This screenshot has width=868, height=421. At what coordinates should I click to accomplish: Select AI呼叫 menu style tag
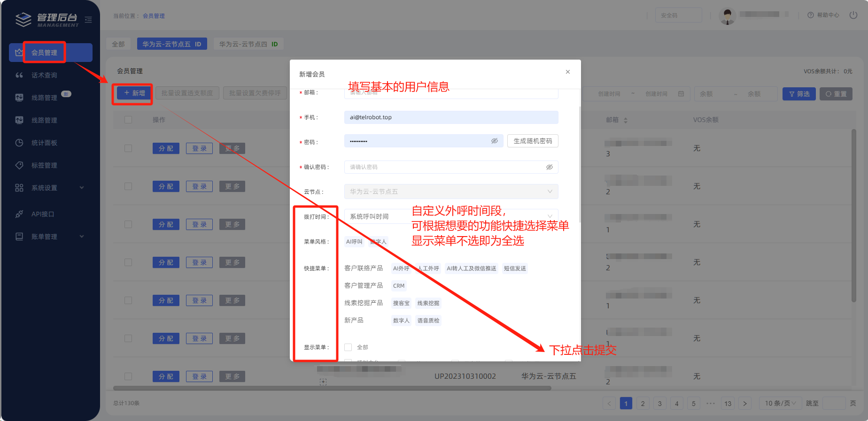tap(354, 242)
